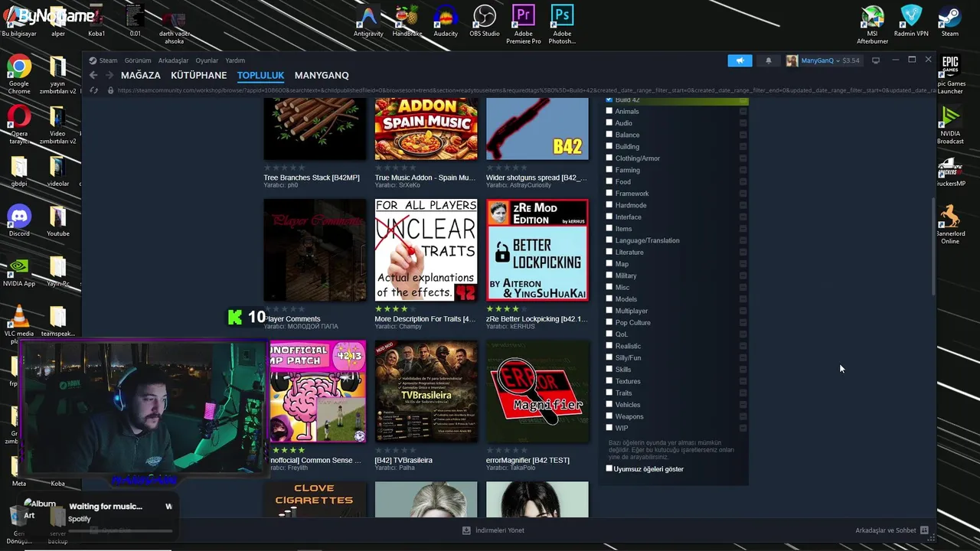
Task: Open Radmin VPN desktop icon
Action: [911, 21]
